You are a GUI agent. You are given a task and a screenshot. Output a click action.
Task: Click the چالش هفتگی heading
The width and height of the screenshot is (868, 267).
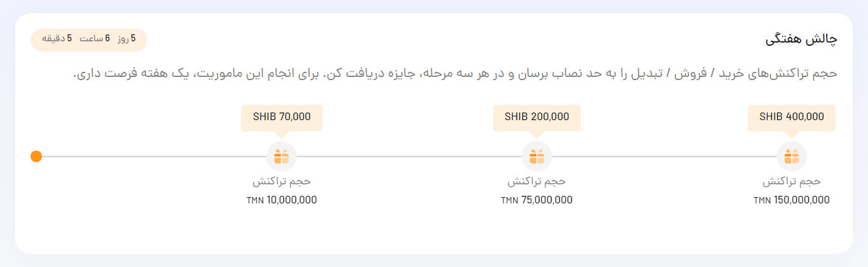click(x=801, y=39)
